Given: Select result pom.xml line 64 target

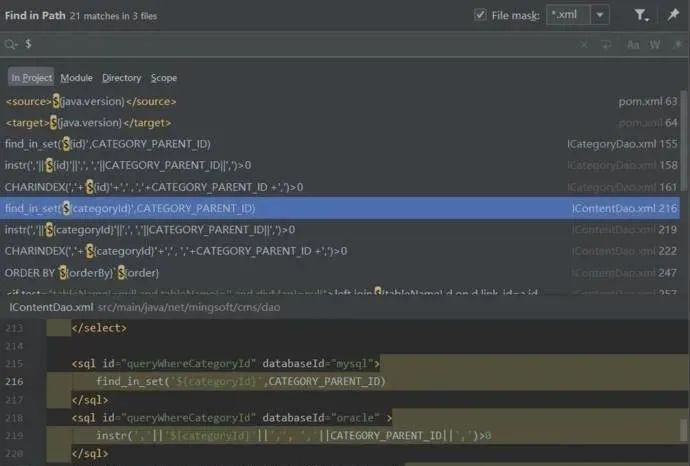Looking at the screenshot, I should pyautogui.click(x=340, y=123).
